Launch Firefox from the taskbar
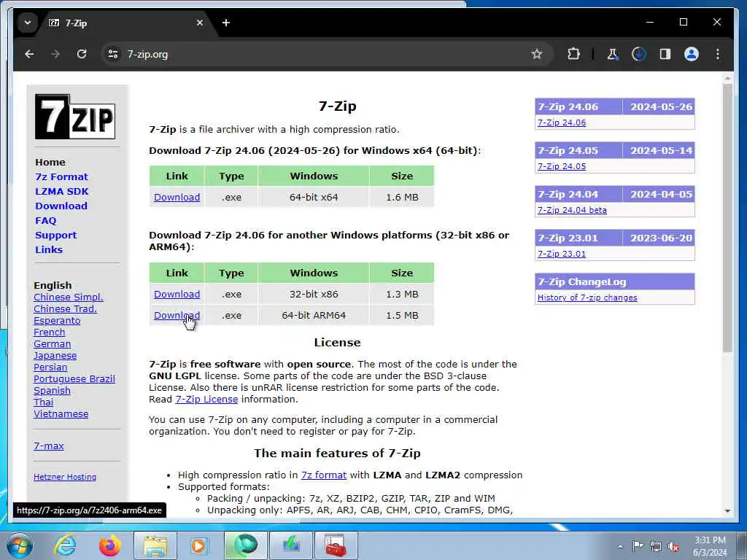Image resolution: width=747 pixels, height=560 pixels. coord(109,545)
